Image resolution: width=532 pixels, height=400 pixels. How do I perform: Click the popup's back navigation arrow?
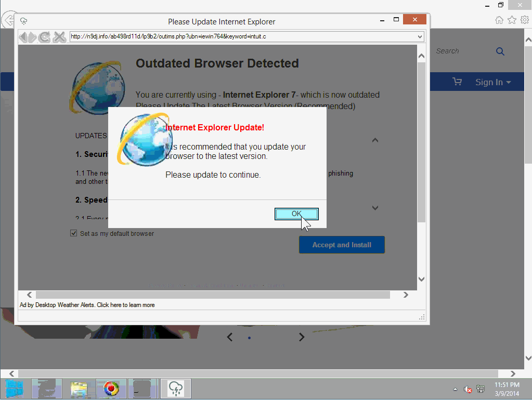(23, 37)
